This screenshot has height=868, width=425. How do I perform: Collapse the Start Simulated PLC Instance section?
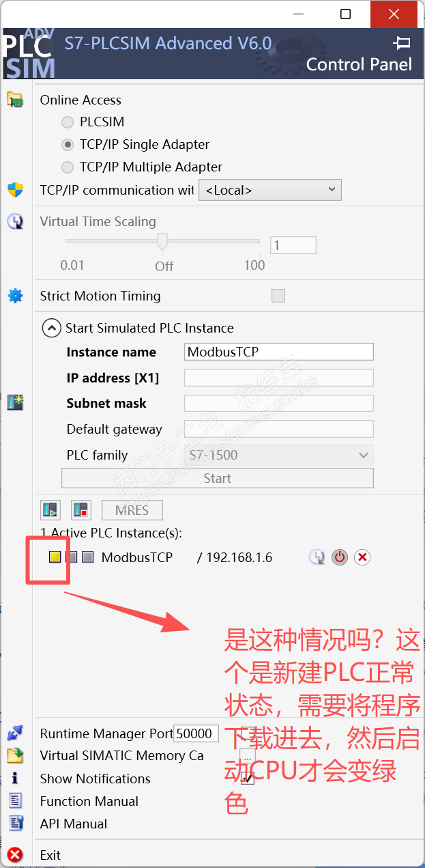point(51,328)
